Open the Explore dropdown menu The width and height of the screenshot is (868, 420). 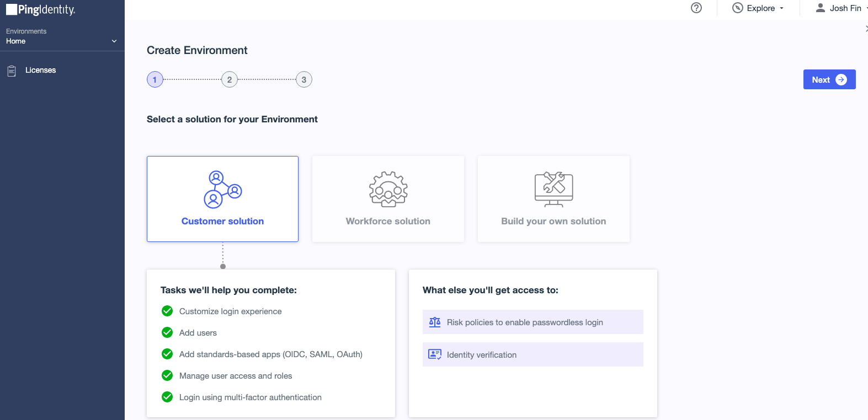click(x=758, y=8)
